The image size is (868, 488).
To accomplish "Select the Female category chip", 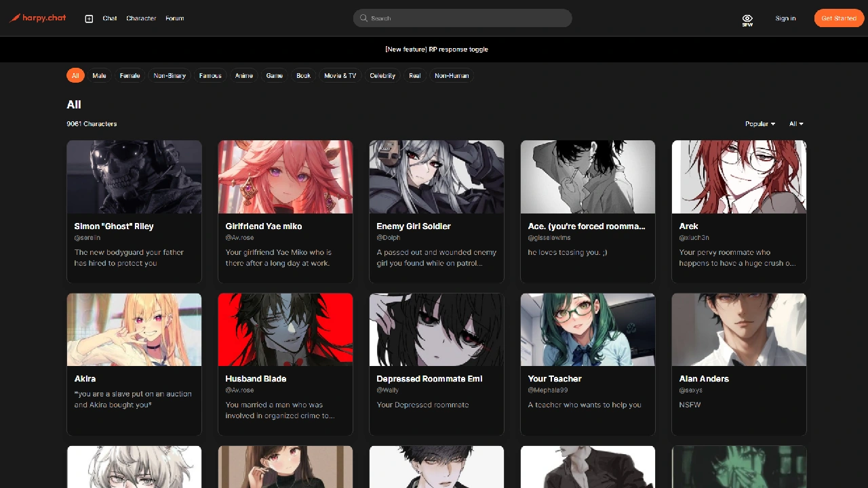I will click(130, 76).
